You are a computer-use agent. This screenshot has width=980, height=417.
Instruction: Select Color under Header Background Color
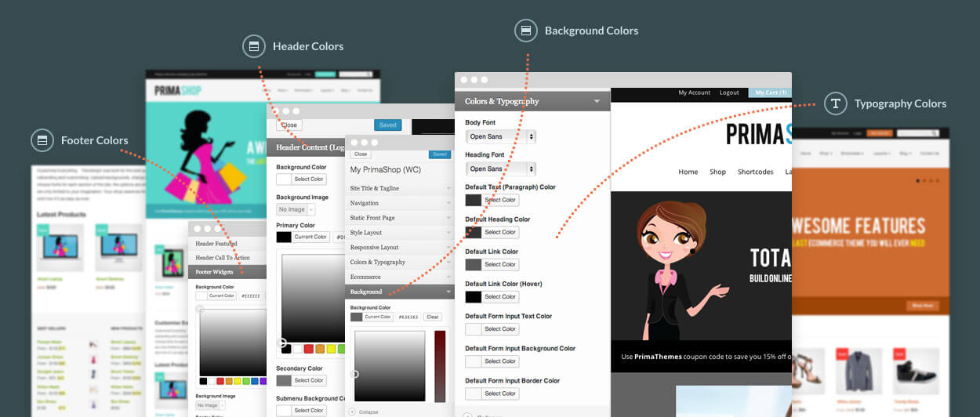(x=309, y=179)
